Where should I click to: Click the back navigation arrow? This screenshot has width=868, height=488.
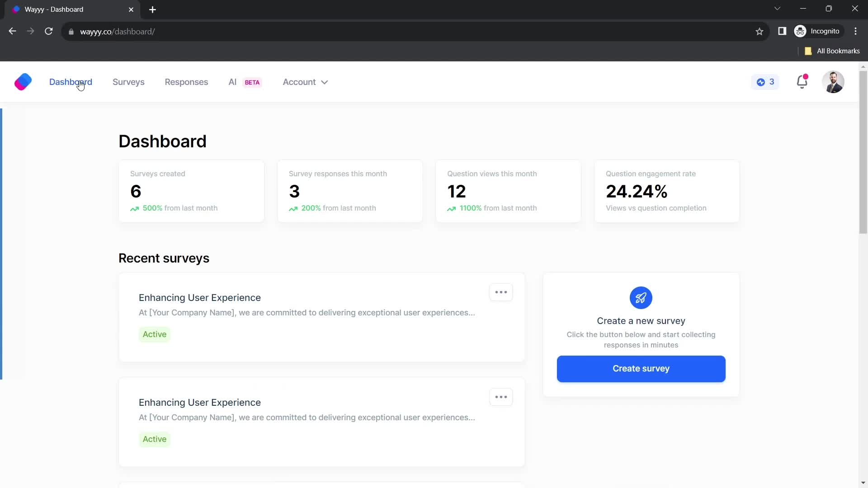[x=12, y=31]
